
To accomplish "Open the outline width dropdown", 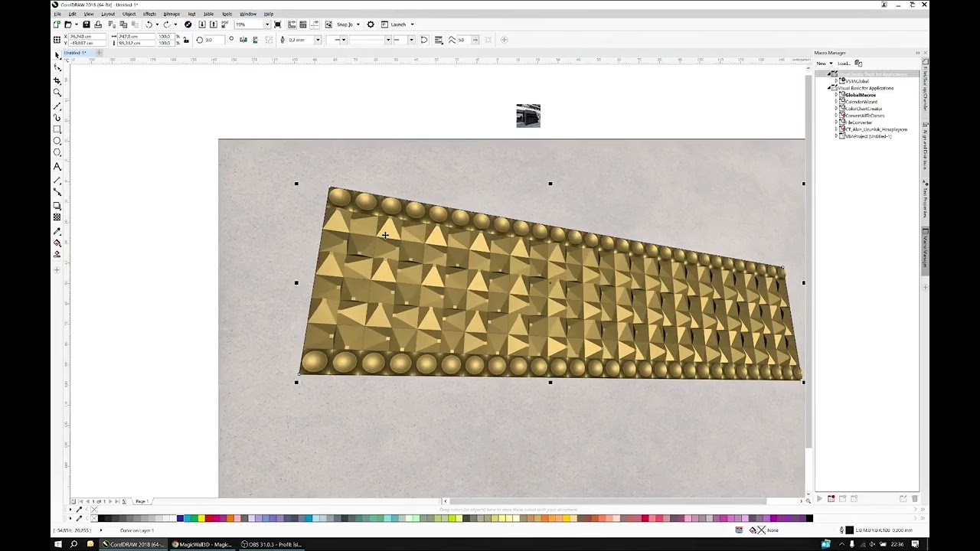I will (318, 40).
